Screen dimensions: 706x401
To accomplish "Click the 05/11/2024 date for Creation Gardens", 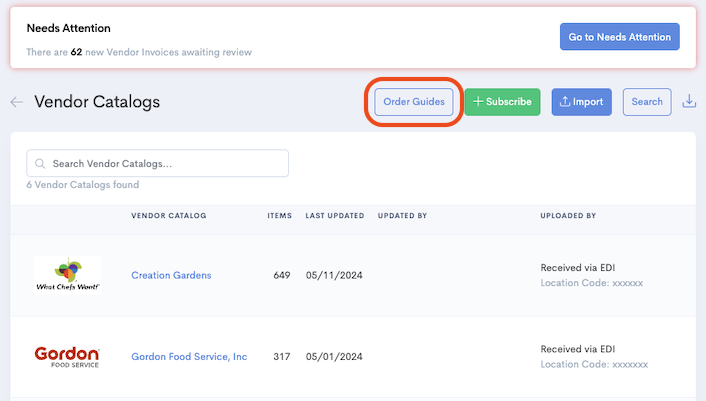I will (x=336, y=275).
